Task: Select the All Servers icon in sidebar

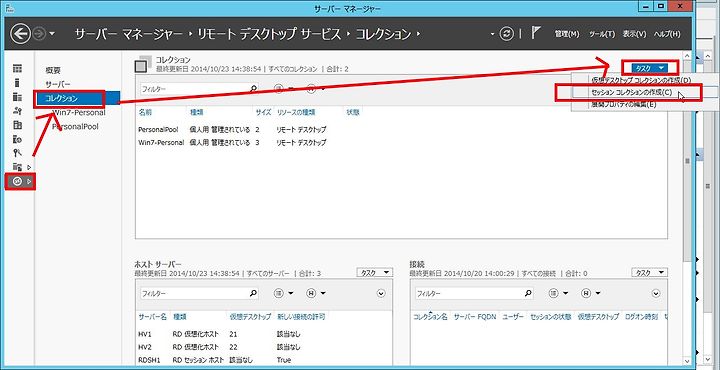Action: coord(17,97)
